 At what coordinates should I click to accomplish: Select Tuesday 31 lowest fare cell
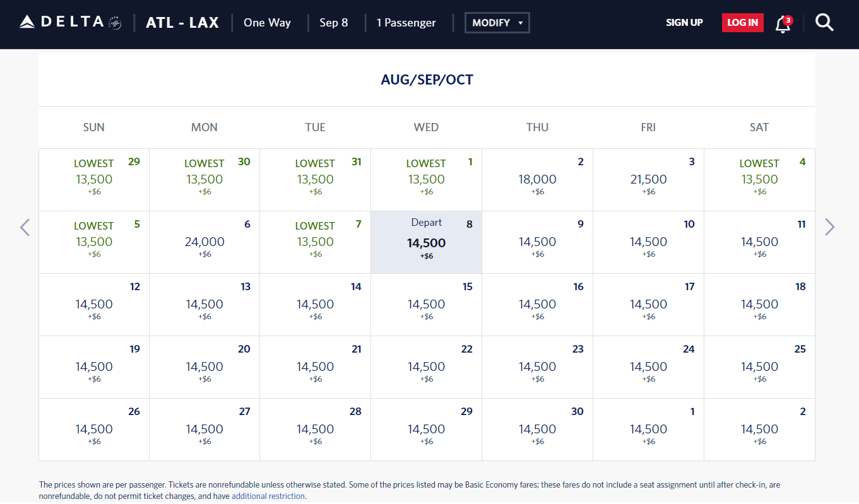click(x=316, y=180)
